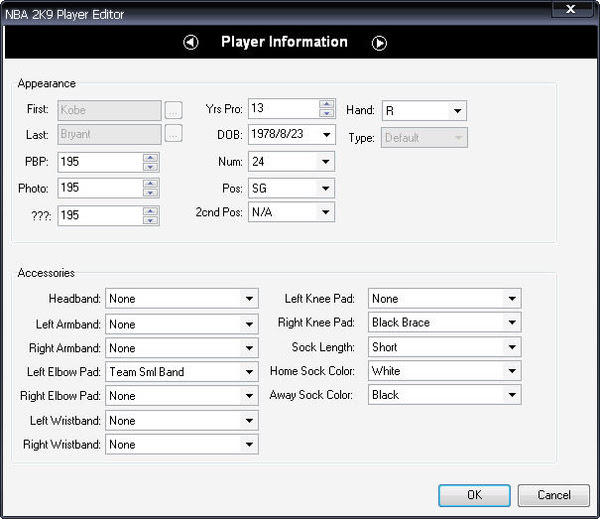The height and width of the screenshot is (519, 600).
Task: Go to next page using right arrow icon
Action: pyautogui.click(x=379, y=43)
